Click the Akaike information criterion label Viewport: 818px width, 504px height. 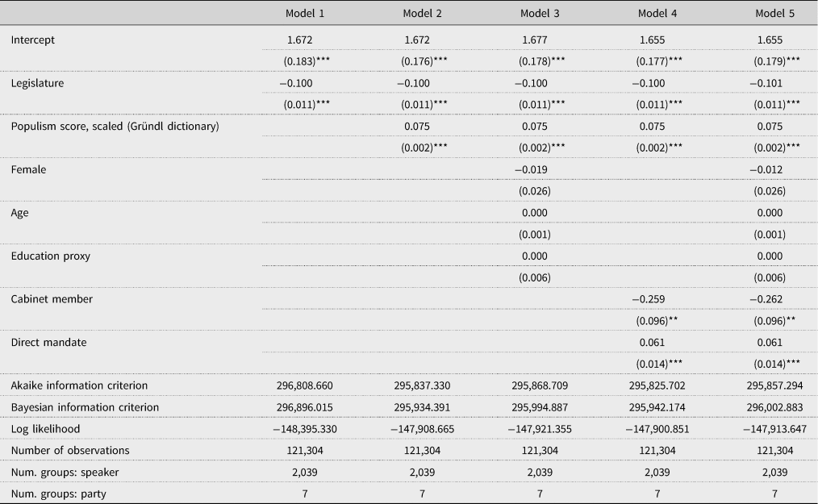79,386
